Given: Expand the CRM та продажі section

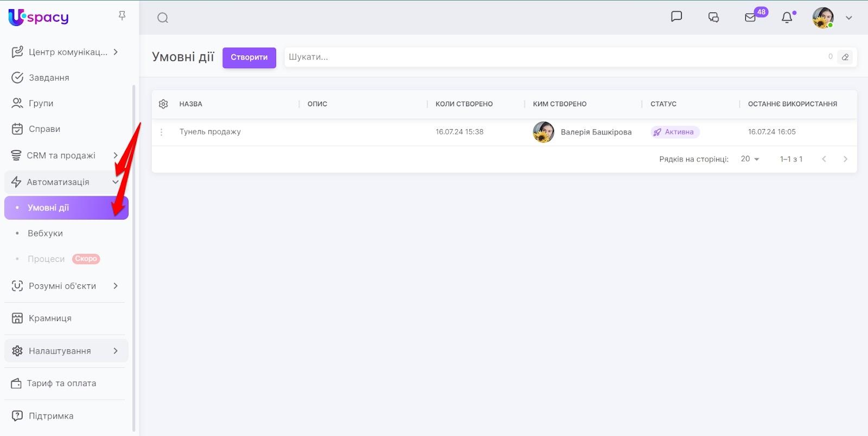Looking at the screenshot, I should coord(115,156).
